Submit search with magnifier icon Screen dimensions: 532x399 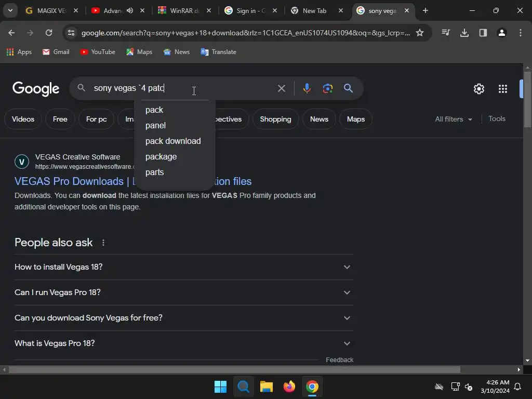click(348, 88)
